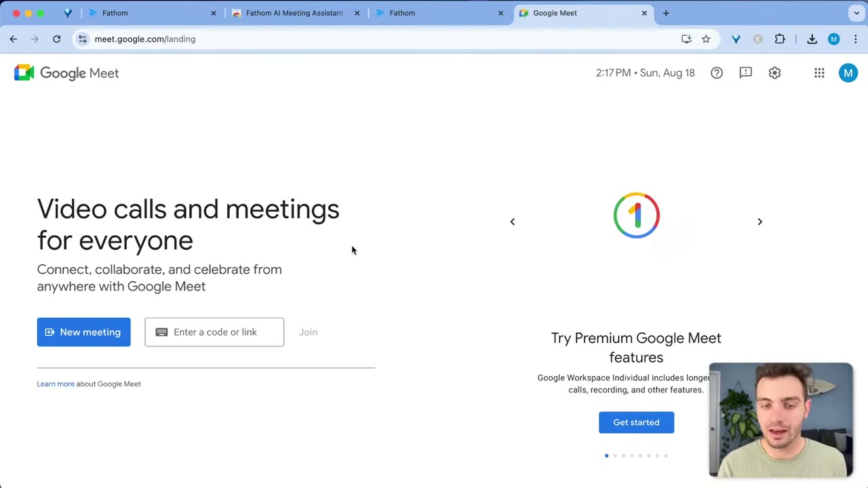Select the Google Meet tab

click(x=584, y=13)
